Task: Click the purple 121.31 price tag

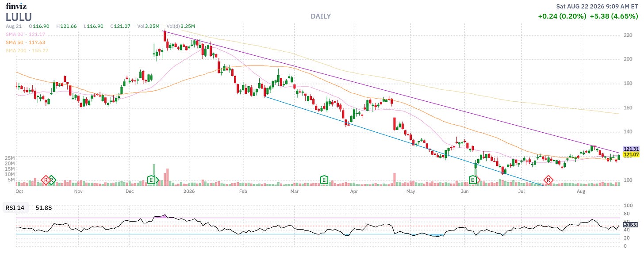Action: 631,149
